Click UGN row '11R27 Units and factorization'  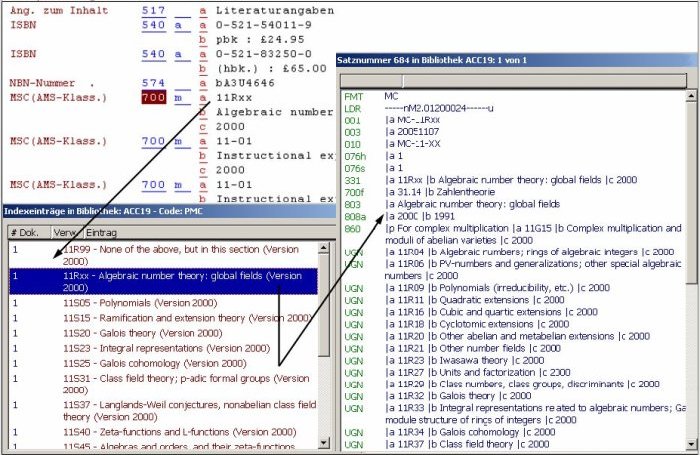pyautogui.click(x=513, y=372)
